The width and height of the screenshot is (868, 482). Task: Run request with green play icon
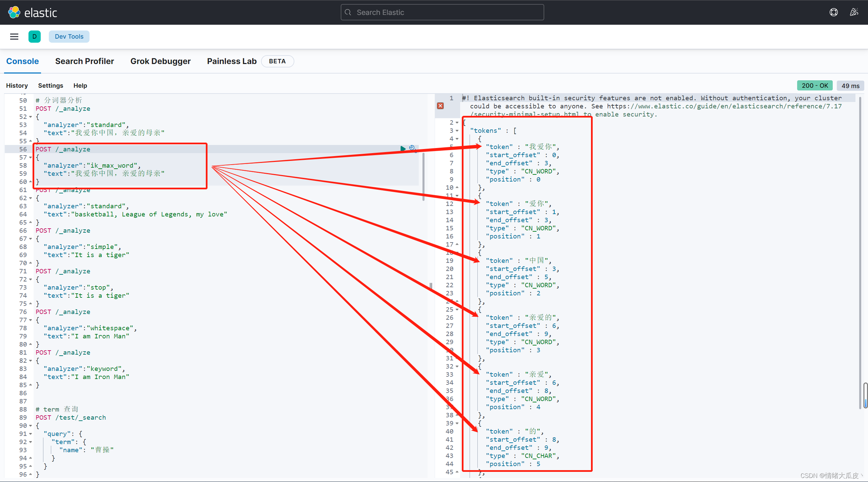point(403,148)
